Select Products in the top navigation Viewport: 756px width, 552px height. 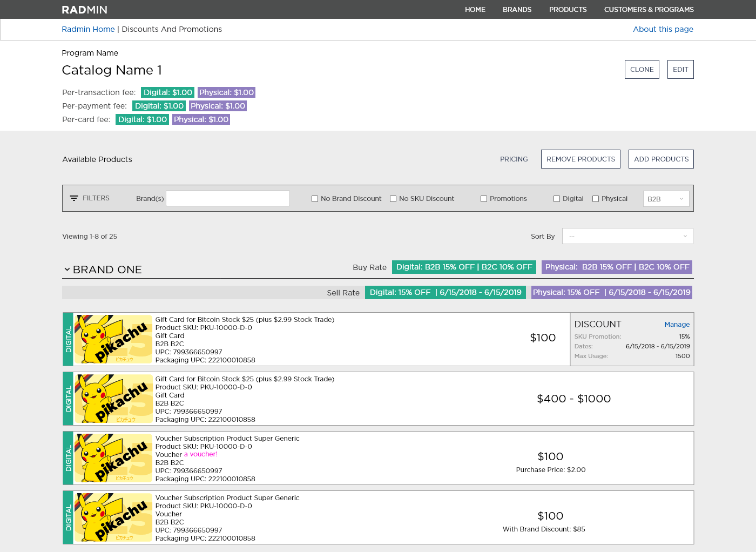[568, 10]
